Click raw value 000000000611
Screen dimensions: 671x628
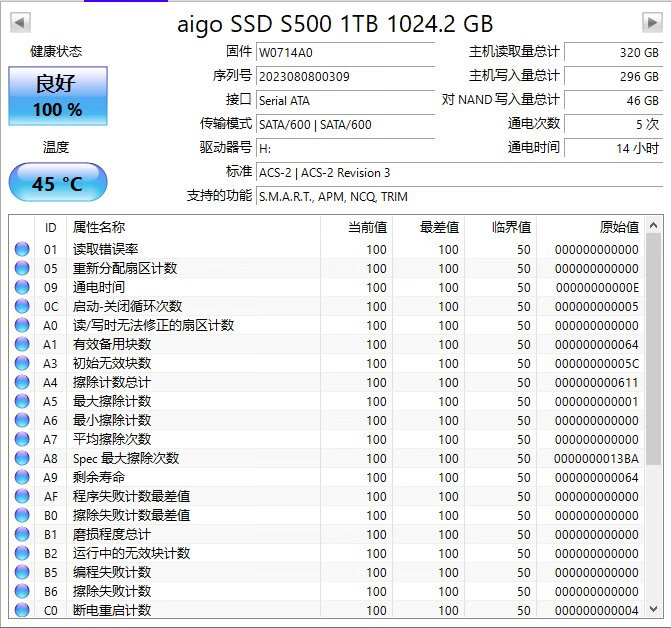597,382
